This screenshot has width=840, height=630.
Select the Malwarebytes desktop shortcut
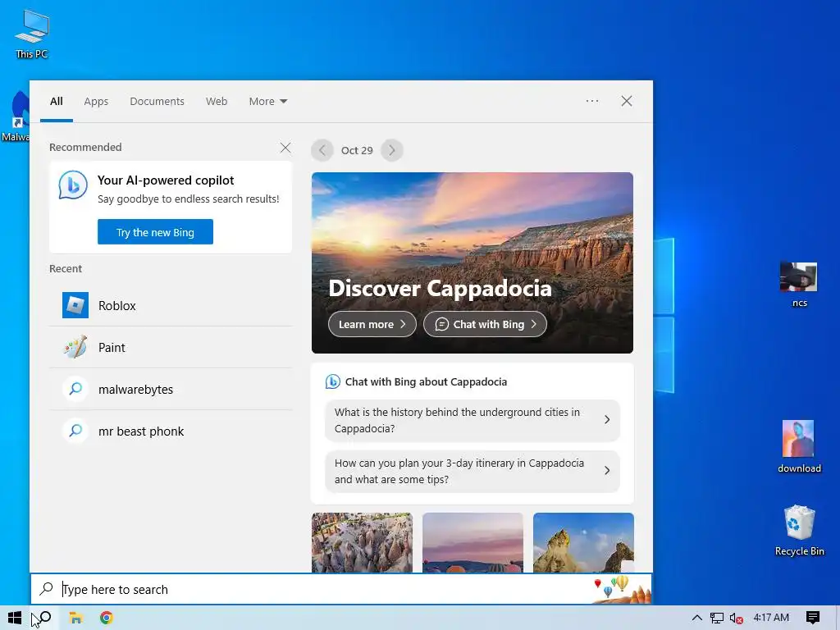tap(15, 116)
